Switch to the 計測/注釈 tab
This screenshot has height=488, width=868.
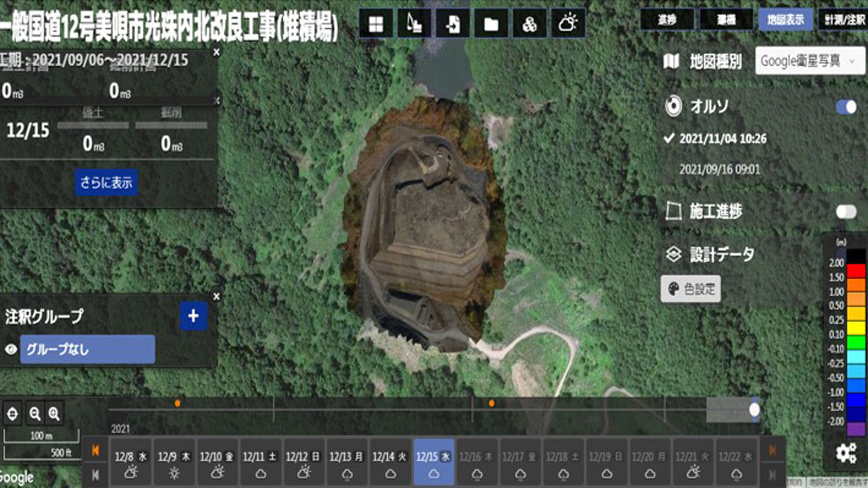pos(843,20)
